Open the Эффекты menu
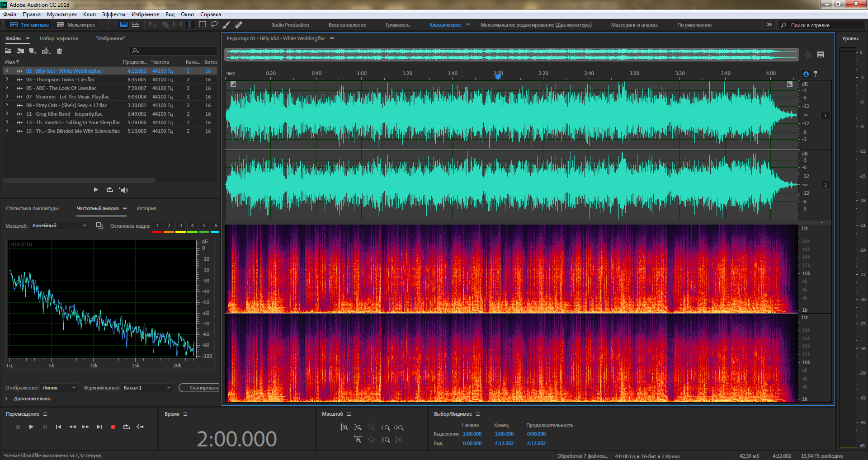Viewport: 868px width, 460px height. click(x=113, y=14)
